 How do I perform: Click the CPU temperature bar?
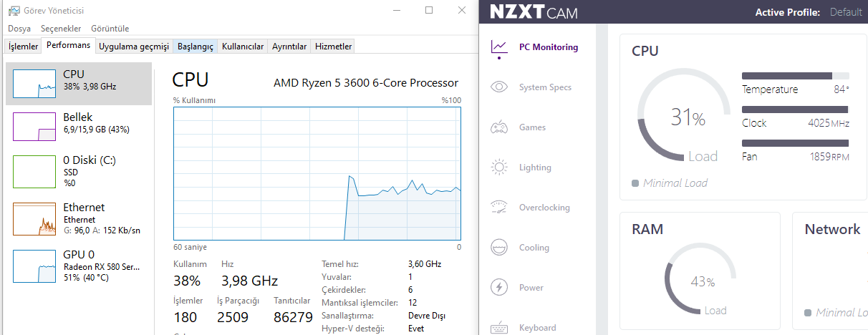[x=795, y=75]
